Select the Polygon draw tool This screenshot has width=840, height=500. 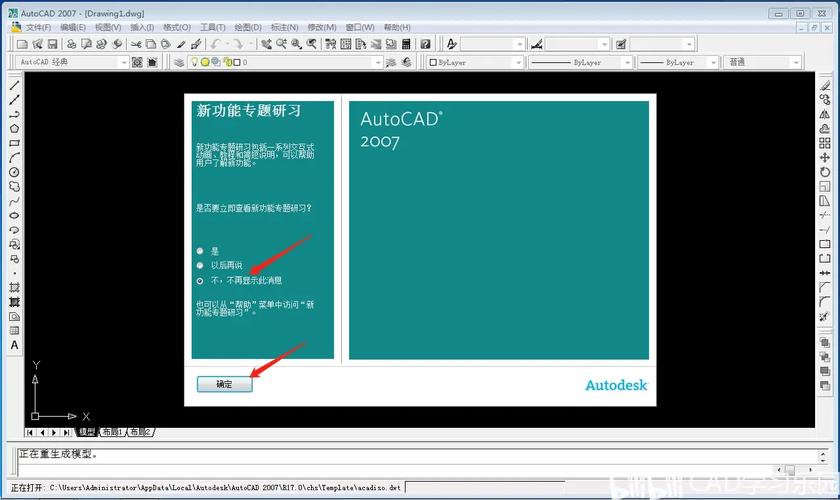(14, 129)
